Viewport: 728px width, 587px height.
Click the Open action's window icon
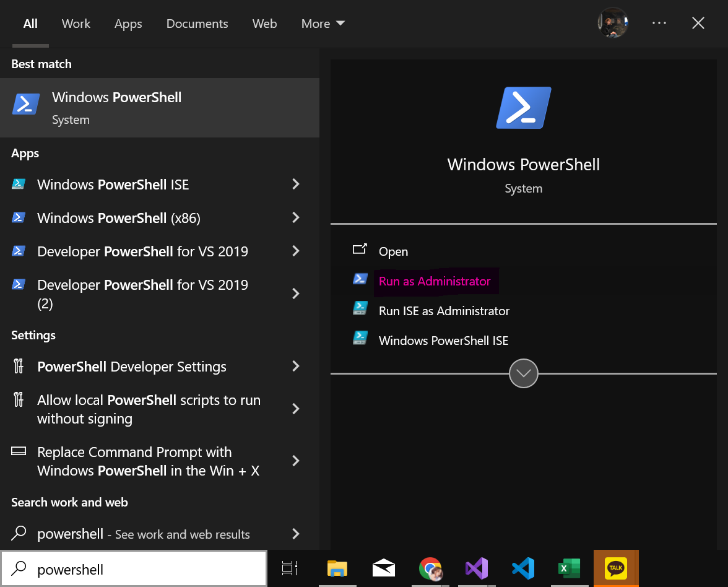(360, 250)
